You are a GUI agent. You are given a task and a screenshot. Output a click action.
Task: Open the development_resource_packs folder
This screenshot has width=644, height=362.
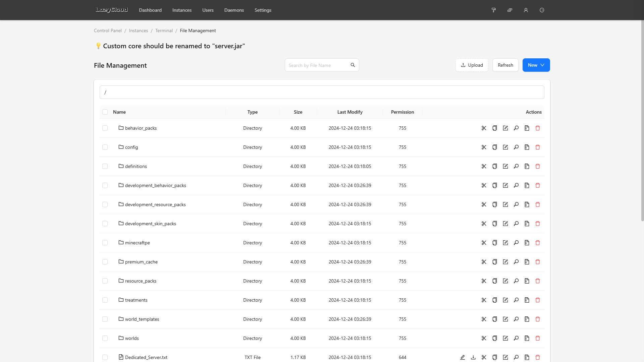tap(155, 204)
